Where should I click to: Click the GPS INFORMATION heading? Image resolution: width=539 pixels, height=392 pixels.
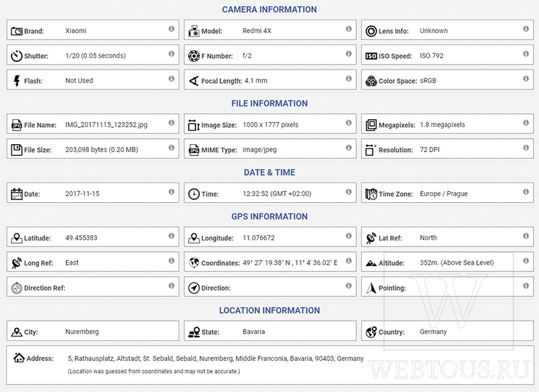(x=269, y=216)
